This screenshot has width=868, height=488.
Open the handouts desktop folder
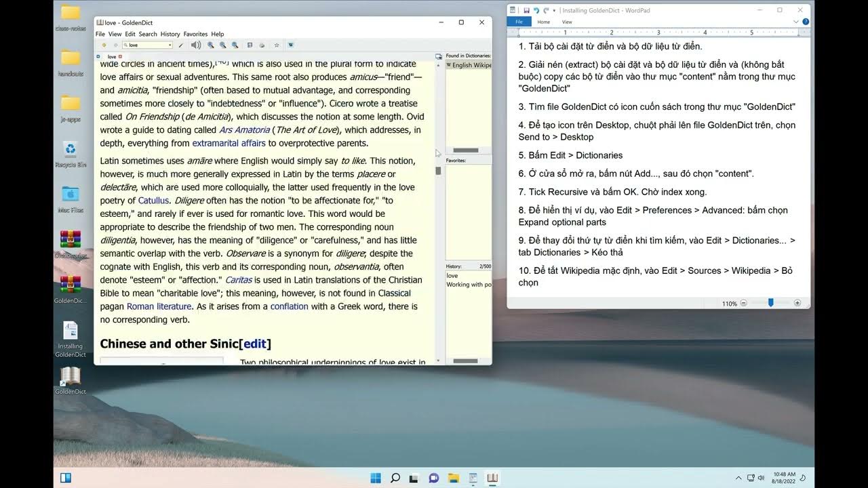71,62
